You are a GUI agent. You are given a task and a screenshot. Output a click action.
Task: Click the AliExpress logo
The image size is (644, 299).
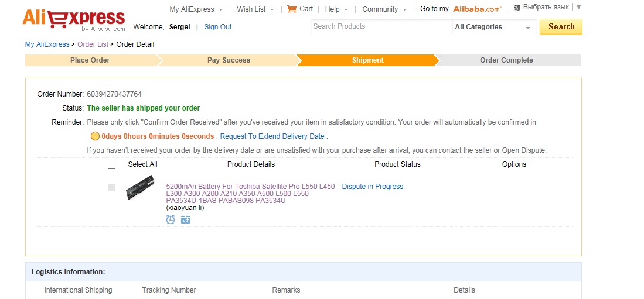(74, 20)
